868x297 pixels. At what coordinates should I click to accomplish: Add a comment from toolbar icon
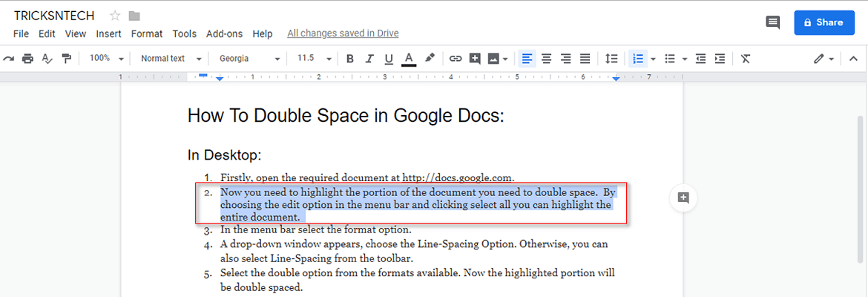[474, 58]
